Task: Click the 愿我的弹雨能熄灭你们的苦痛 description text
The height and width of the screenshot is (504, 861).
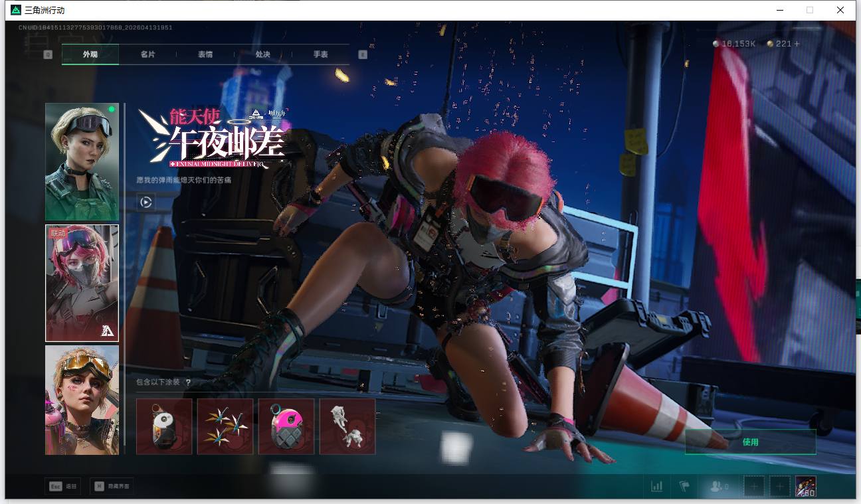Action: 184,180
